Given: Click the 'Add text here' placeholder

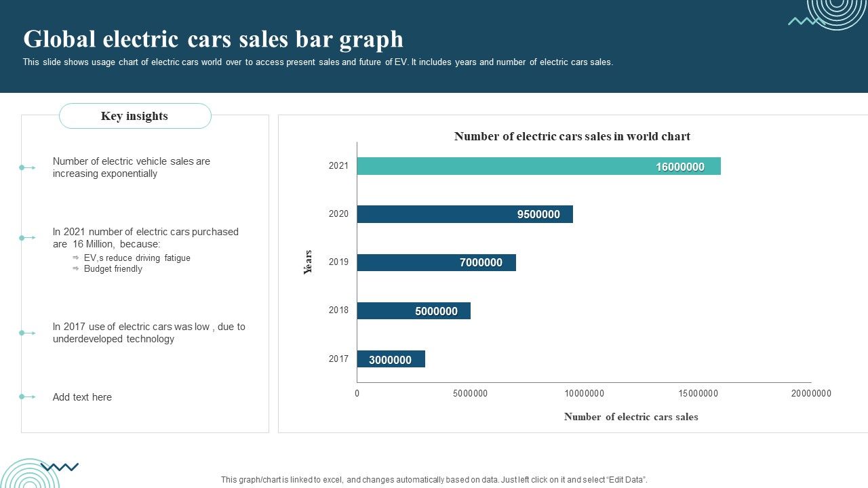Looking at the screenshot, I should tap(82, 397).
